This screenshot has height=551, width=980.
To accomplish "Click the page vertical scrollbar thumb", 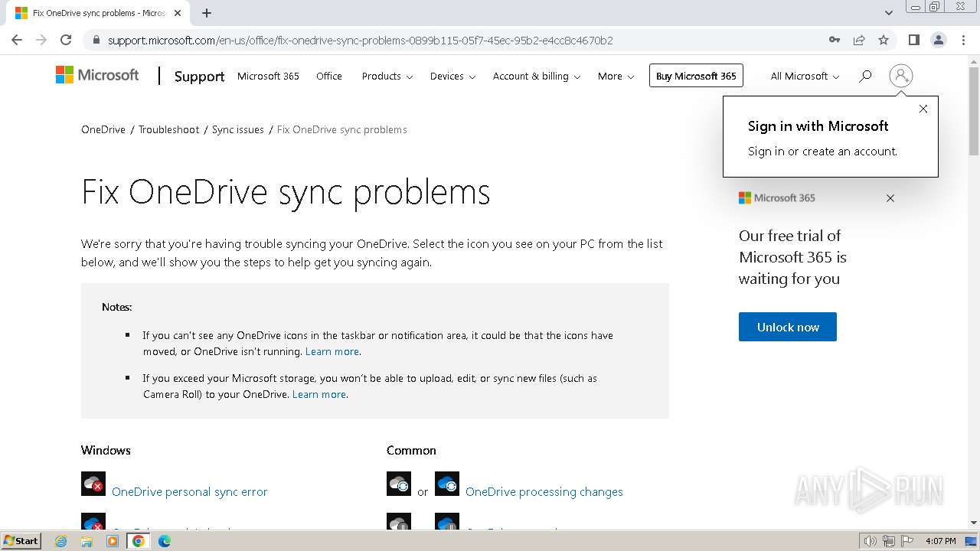I will (974, 112).
